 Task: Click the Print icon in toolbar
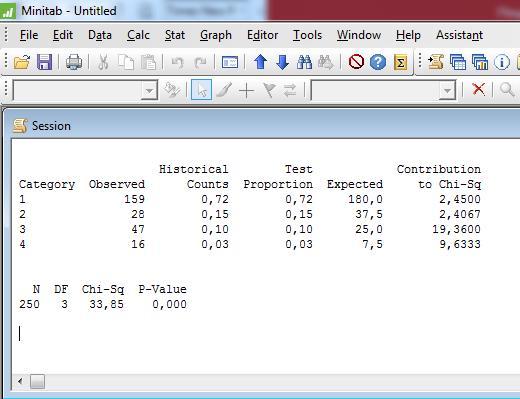[x=74, y=62]
